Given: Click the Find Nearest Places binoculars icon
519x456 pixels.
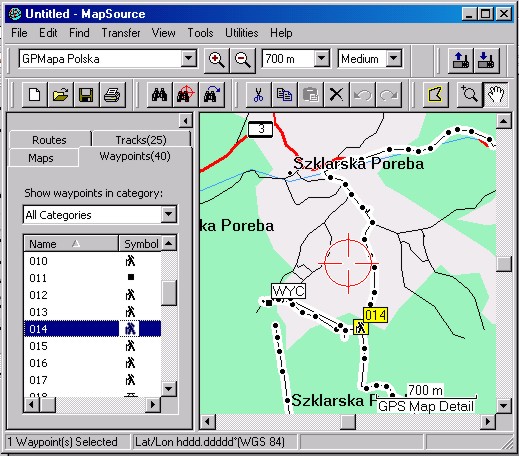Looking at the screenshot, I should click(x=185, y=95).
